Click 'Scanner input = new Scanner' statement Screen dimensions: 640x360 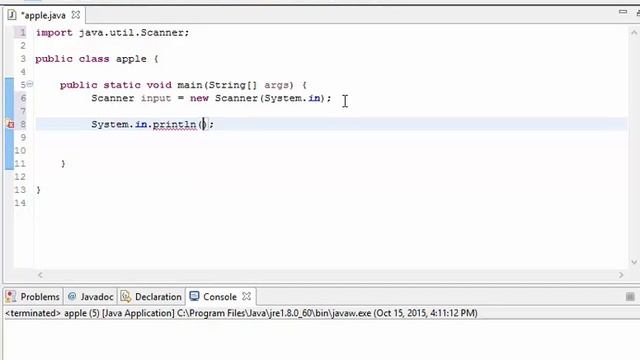click(x=211, y=98)
